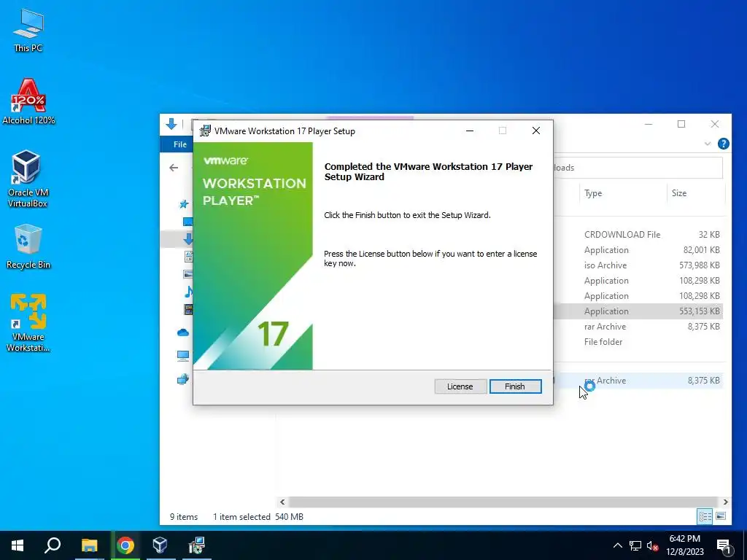Click the horizontal scrollbar right arrow
The height and width of the screenshot is (560, 747).
pos(725,502)
